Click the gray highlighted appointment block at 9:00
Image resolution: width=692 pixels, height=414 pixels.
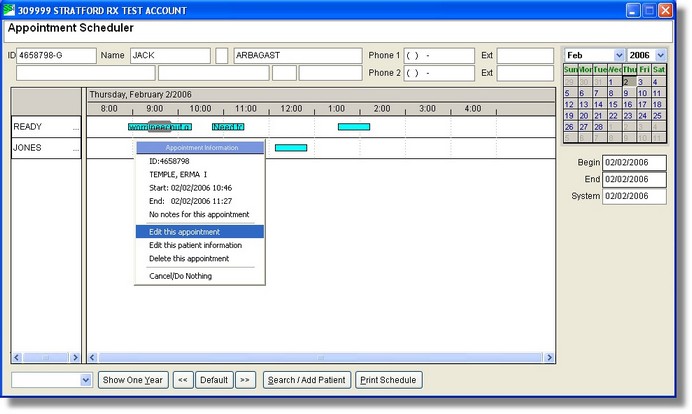[159, 127]
